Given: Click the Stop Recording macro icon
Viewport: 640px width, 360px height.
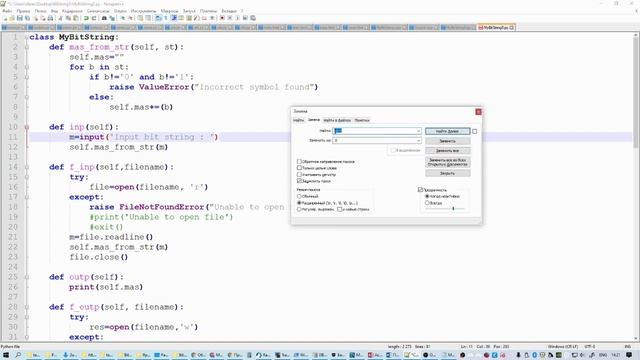Looking at the screenshot, I should [230, 18].
